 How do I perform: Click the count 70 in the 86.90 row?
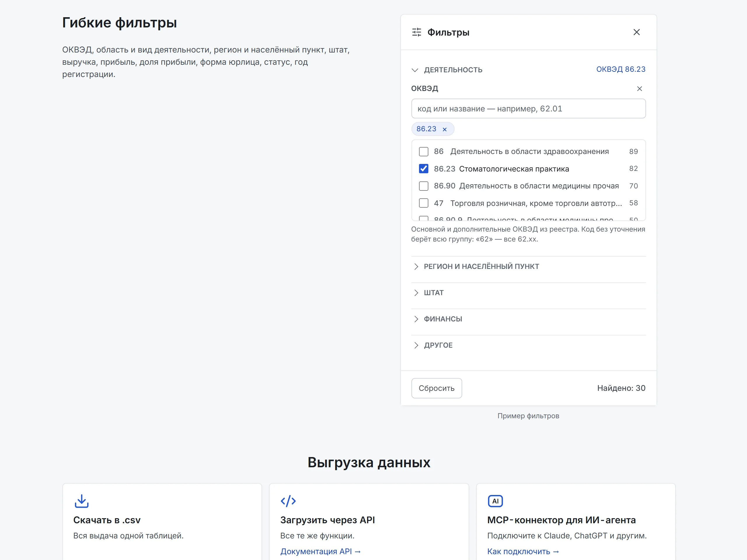[633, 186]
